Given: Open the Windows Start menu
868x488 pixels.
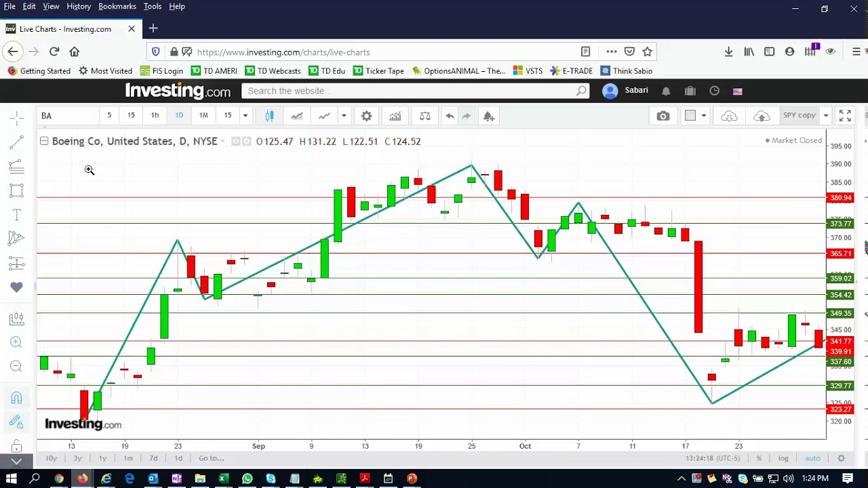Looking at the screenshot, I should 12,479.
